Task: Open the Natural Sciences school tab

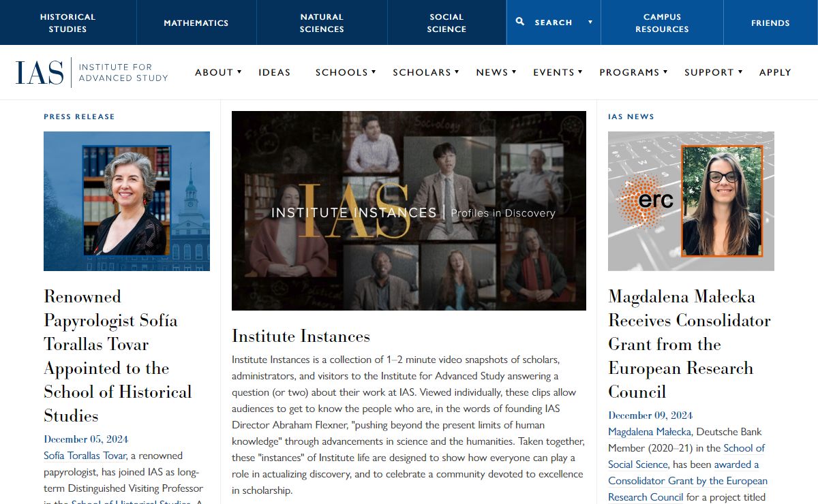Action: 322,22
